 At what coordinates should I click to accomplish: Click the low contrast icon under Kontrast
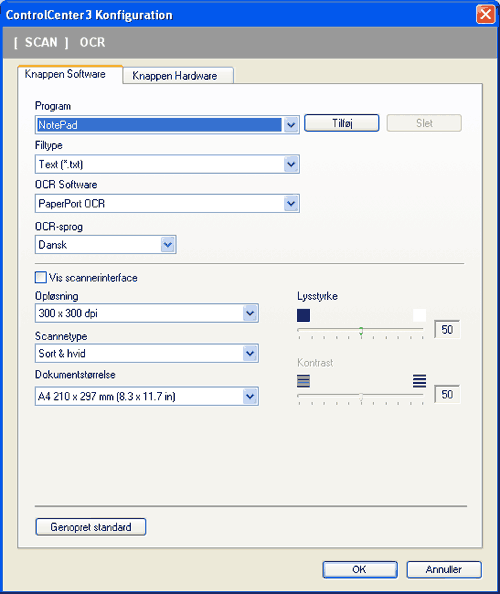coord(303,381)
